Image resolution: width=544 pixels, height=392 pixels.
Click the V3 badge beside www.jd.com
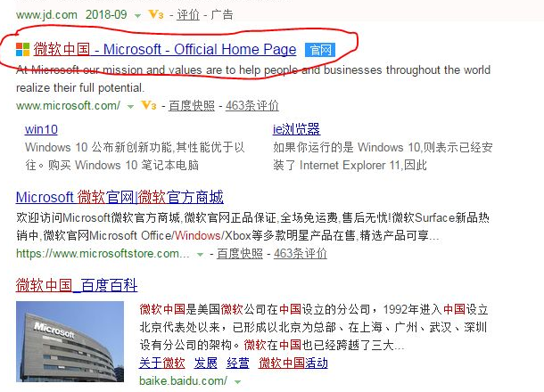click(156, 14)
